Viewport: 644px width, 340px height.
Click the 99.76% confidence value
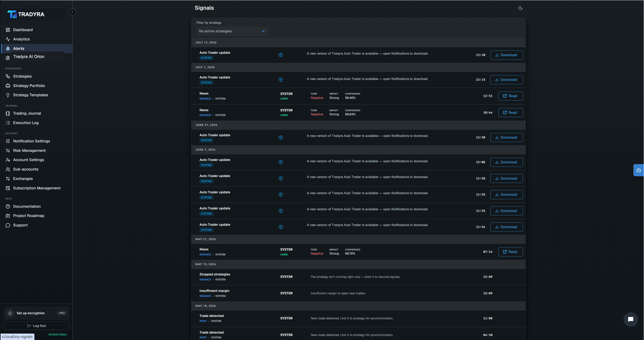[350, 253]
